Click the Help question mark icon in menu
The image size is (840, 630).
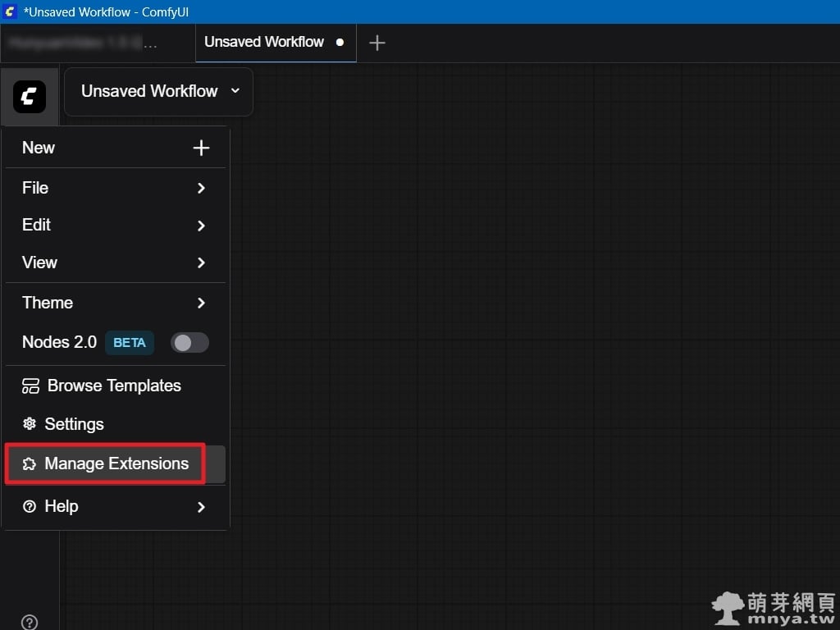tap(30, 507)
